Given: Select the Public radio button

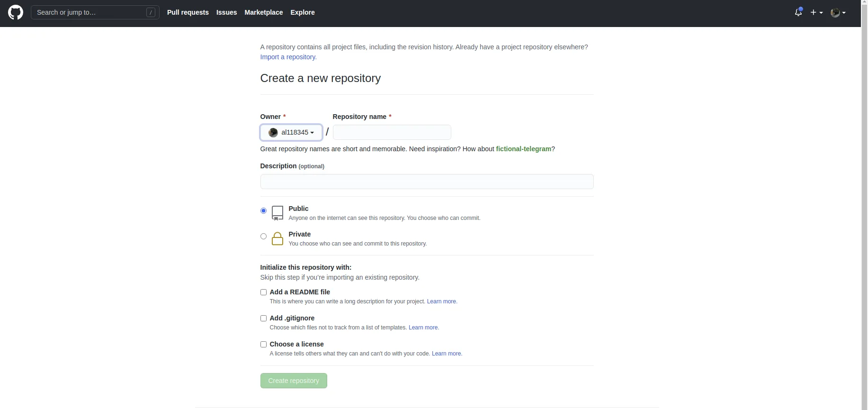Looking at the screenshot, I should pyautogui.click(x=263, y=210).
